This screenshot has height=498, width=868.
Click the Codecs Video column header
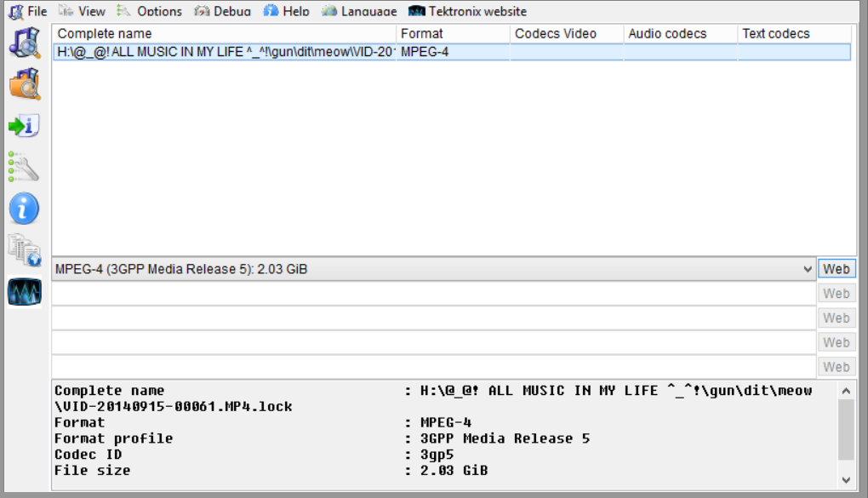coord(567,34)
